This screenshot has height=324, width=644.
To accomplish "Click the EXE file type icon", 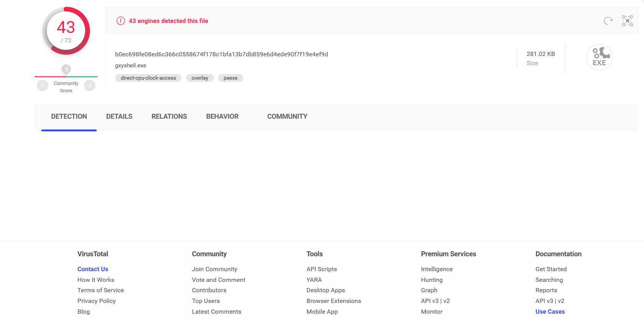I will coord(600,57).
